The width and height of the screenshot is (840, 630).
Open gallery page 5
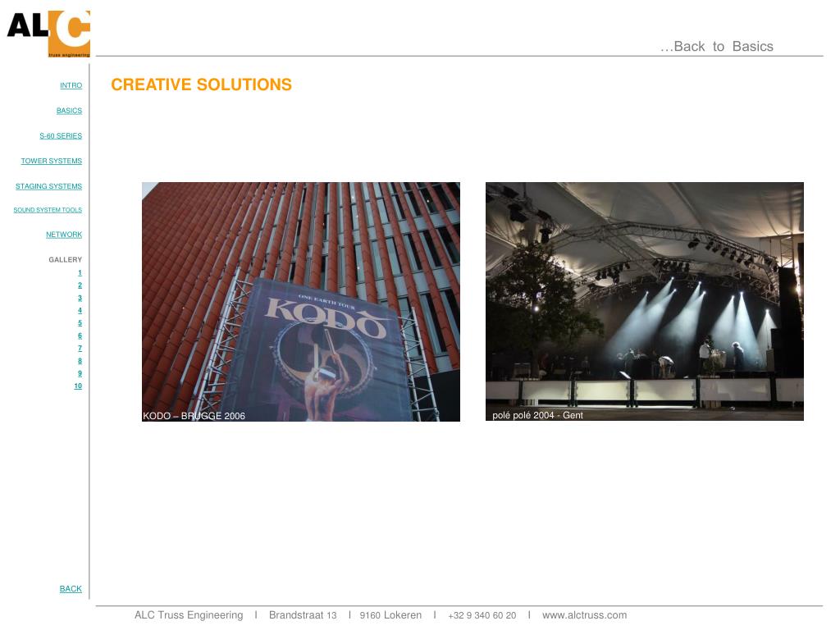(x=80, y=323)
